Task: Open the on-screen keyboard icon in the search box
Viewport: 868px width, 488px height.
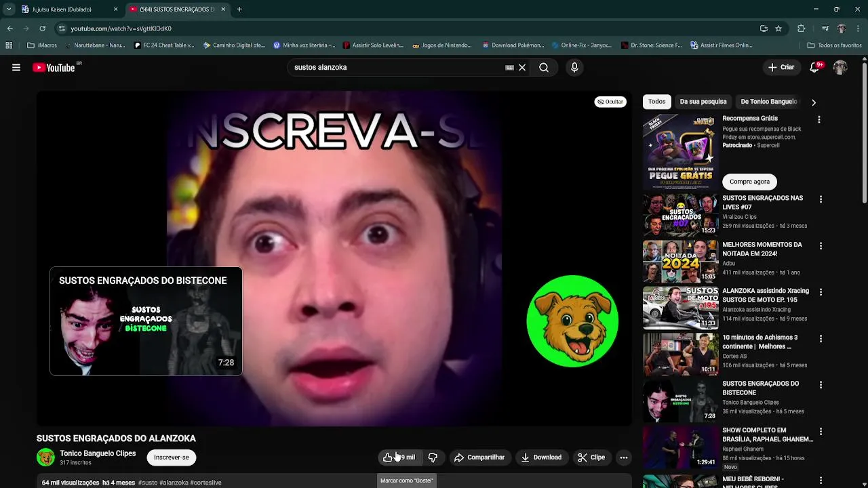Action: 509,68
